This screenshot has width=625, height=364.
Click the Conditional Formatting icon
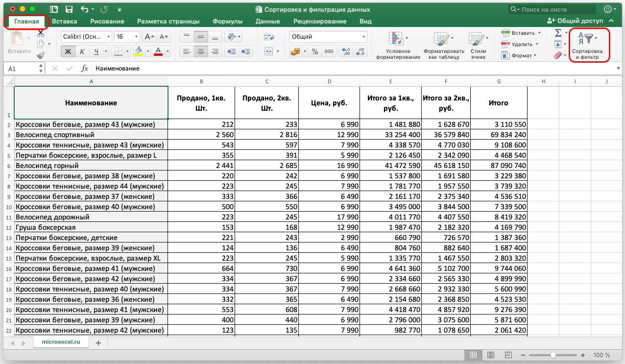tap(395, 39)
